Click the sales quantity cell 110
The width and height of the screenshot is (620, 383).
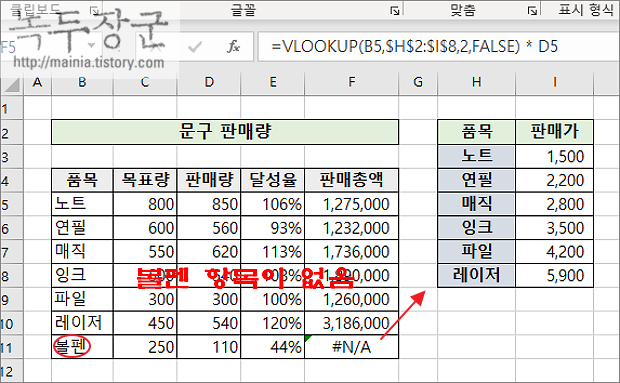click(x=209, y=347)
